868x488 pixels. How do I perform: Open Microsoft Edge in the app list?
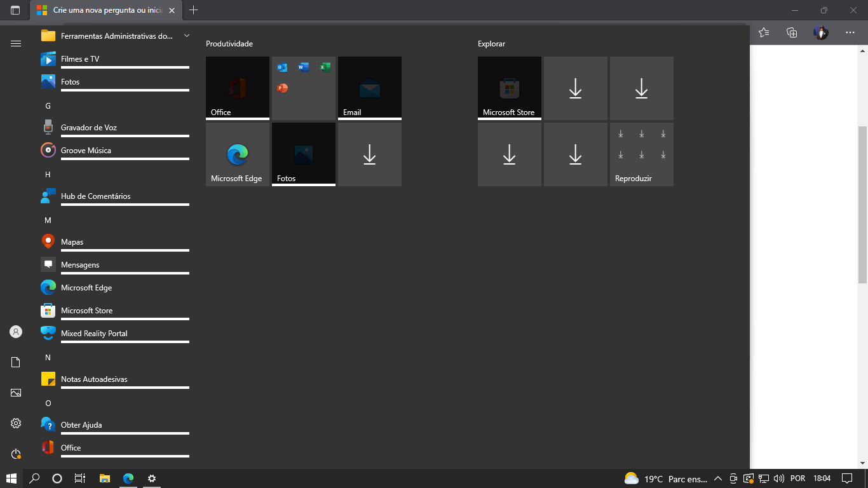point(114,288)
